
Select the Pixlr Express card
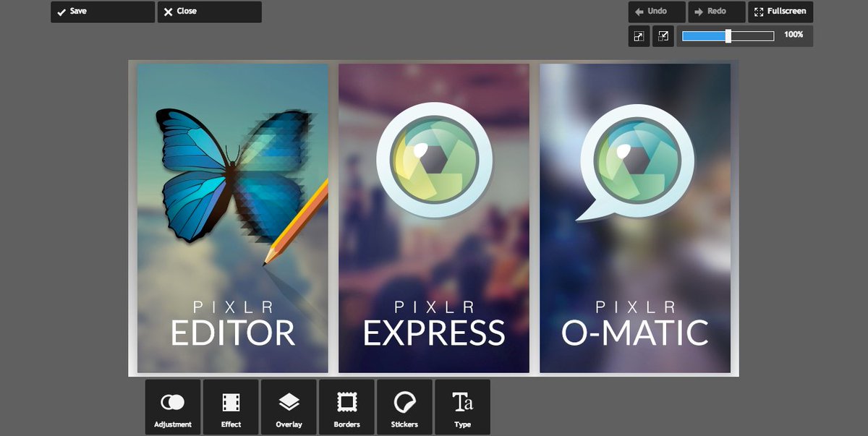click(x=434, y=218)
